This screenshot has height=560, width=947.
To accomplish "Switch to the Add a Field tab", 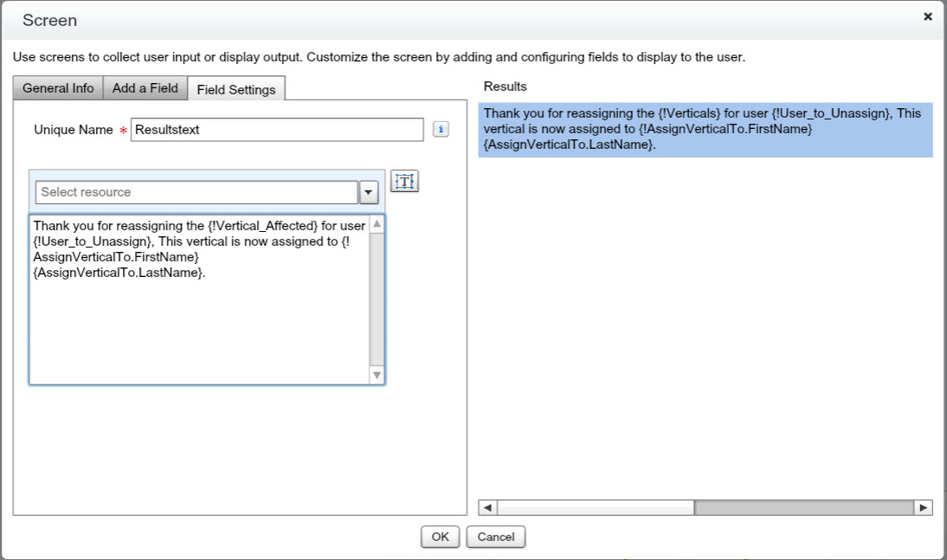I will [x=145, y=88].
